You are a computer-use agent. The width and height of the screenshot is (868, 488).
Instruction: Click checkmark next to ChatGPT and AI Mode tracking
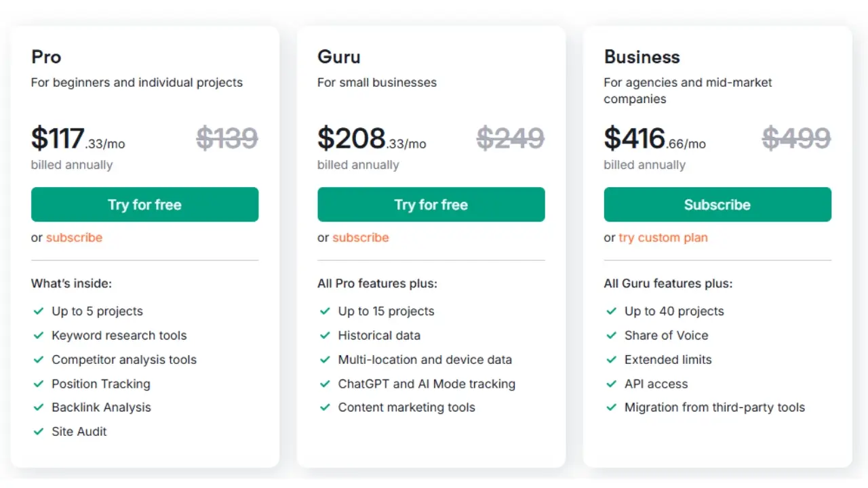pos(325,384)
